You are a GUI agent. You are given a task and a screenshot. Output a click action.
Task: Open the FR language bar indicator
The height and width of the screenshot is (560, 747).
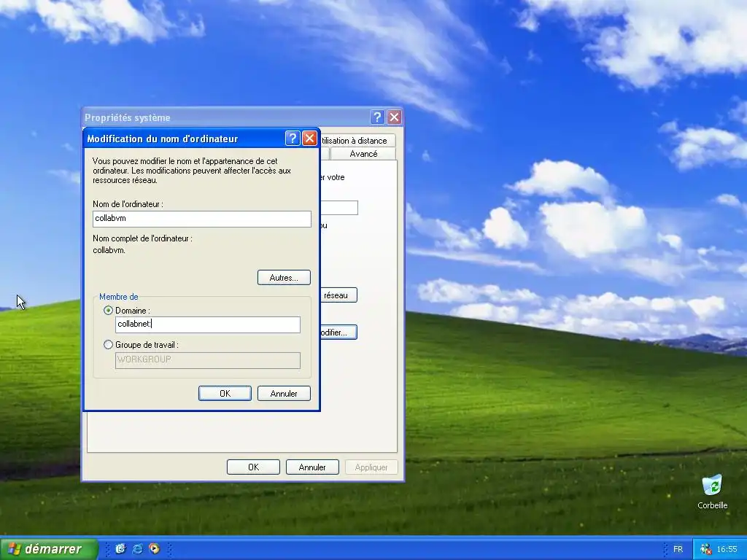(678, 550)
